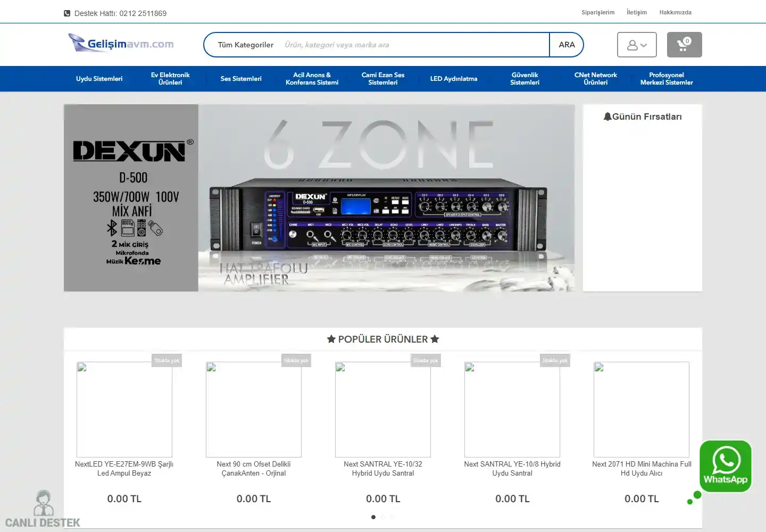Click the 0.00 TL price under NextLED ampul

[x=124, y=499]
